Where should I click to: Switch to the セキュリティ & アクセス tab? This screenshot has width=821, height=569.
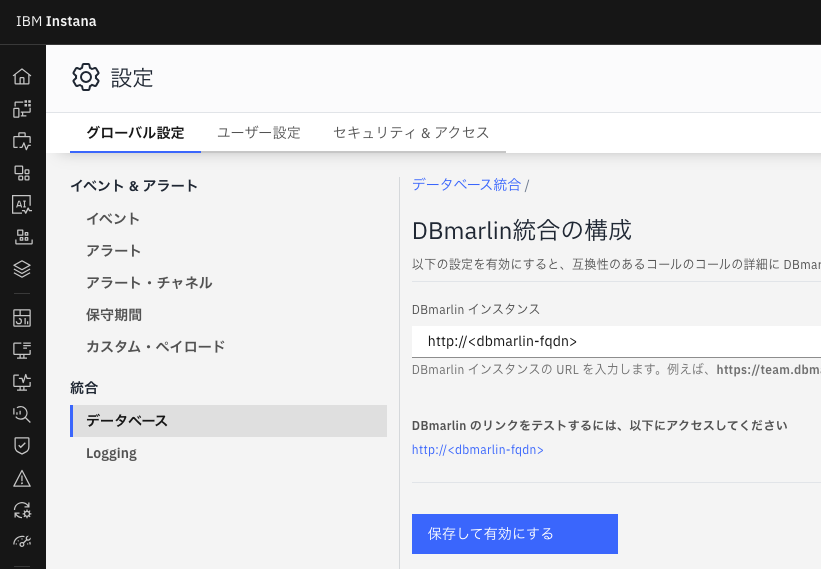[411, 133]
